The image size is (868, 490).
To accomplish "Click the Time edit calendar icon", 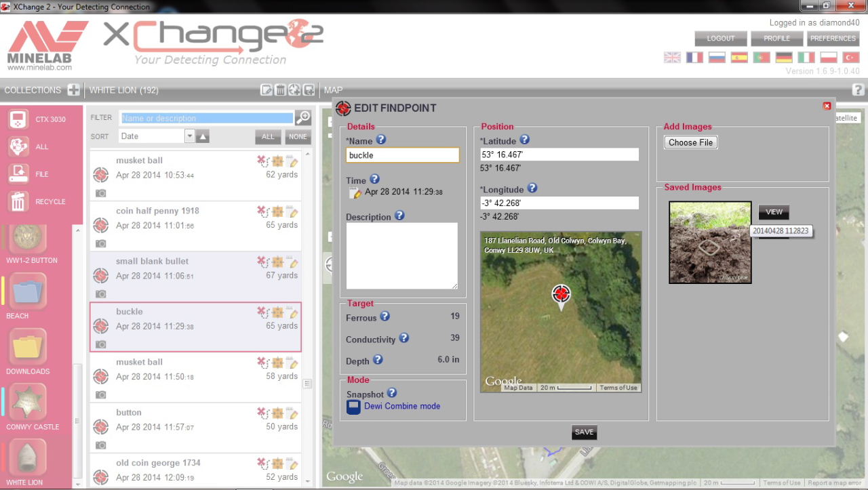I will [355, 192].
